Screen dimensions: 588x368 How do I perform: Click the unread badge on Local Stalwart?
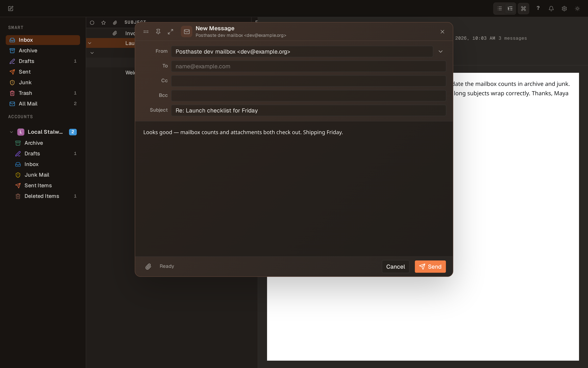click(x=73, y=132)
